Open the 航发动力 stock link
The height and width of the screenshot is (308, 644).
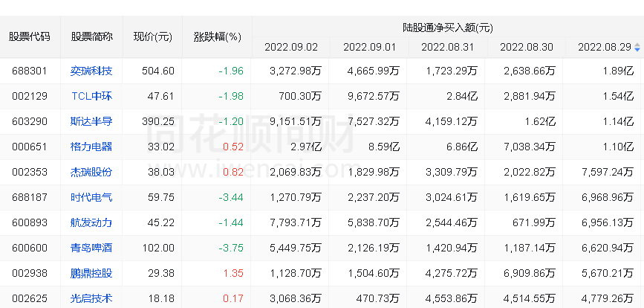[91, 222]
